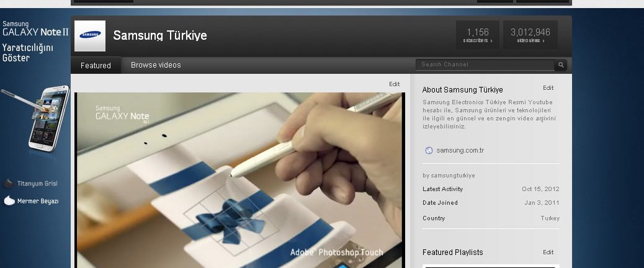Click the Galaxy Note II phone image
This screenshot has height=268, width=644.
pyautogui.click(x=49, y=118)
